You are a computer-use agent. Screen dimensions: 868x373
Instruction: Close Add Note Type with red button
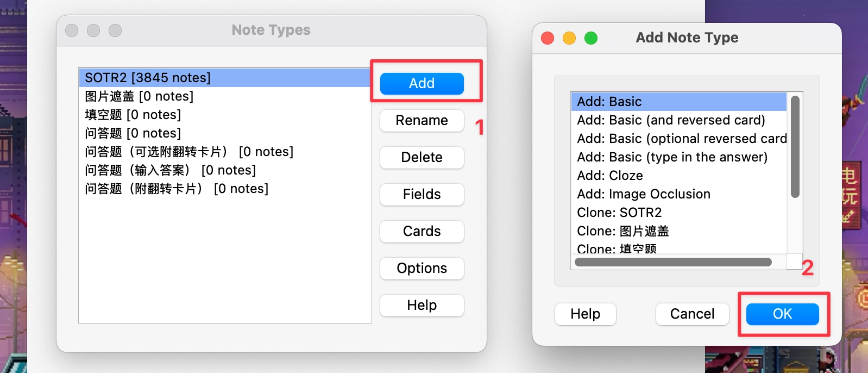(548, 38)
